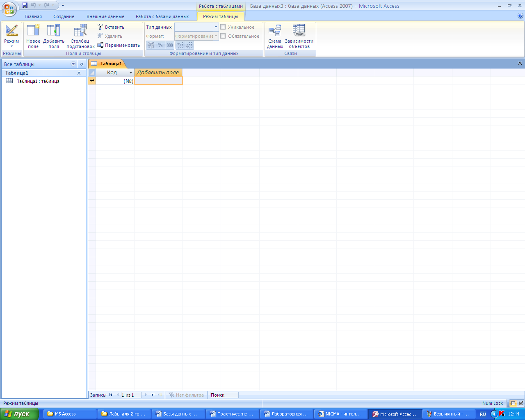Open Схема данных relationships
525x420 pixels.
click(x=275, y=36)
